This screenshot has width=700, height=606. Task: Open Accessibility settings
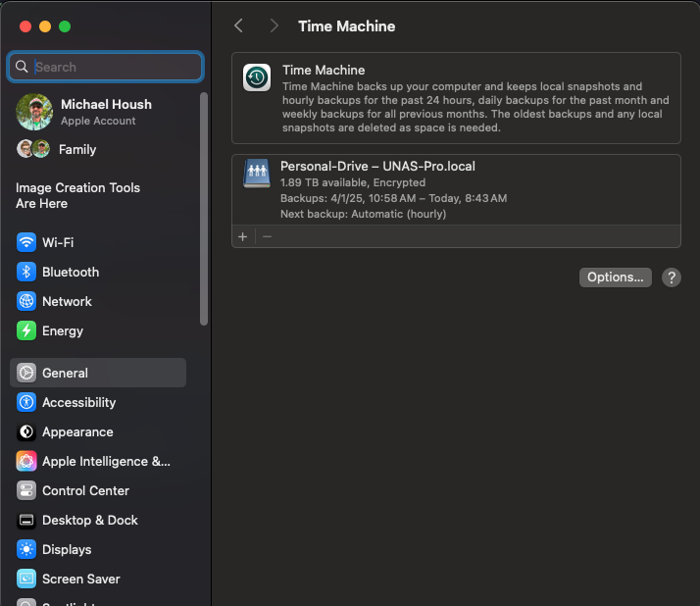[78, 402]
